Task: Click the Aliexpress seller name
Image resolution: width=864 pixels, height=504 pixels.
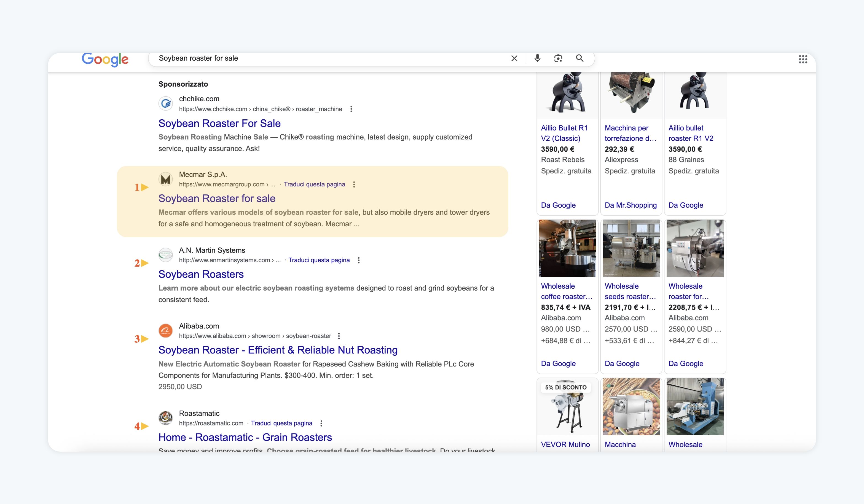Action: coord(621,160)
